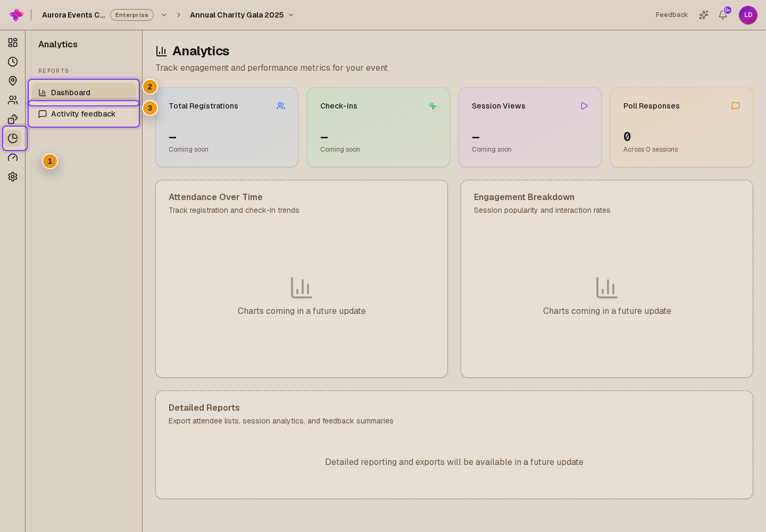Click "Track registration and check-in trends" text
Image resolution: width=766 pixels, height=532 pixels.
[x=234, y=210]
